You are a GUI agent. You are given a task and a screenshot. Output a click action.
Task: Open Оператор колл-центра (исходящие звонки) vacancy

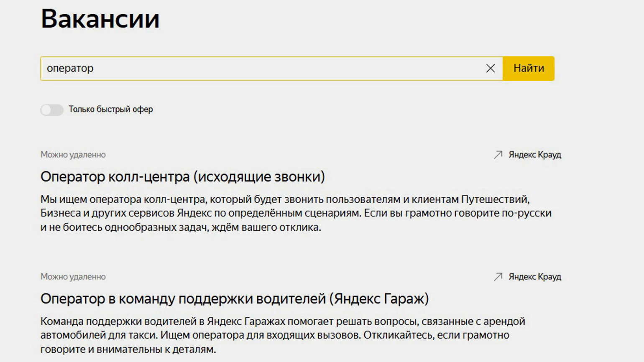click(183, 177)
